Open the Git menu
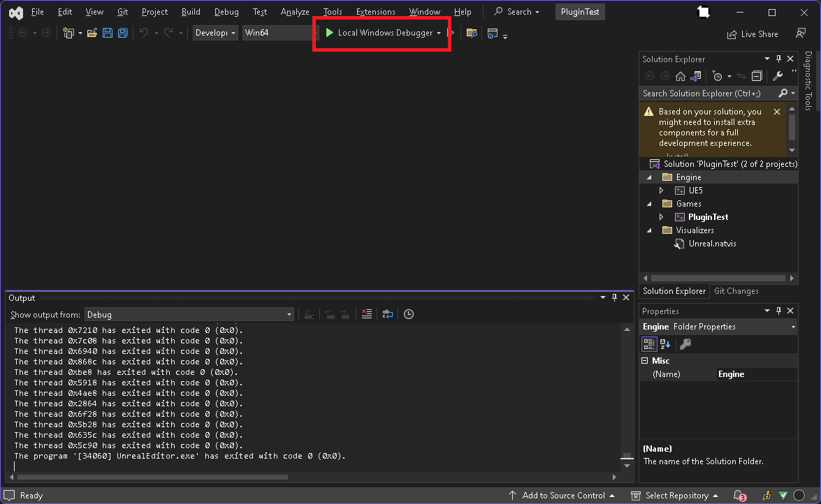This screenshot has width=821, height=504. (122, 11)
